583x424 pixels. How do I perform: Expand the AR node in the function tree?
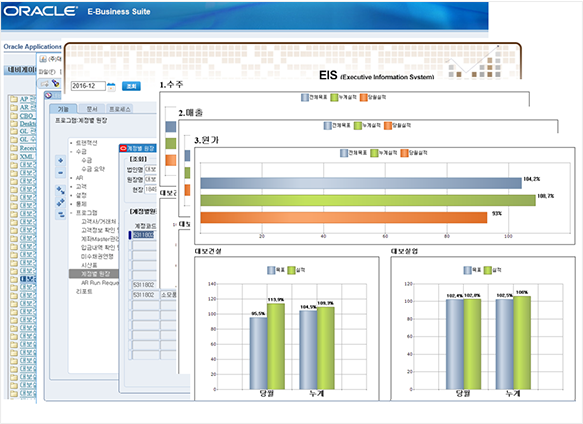tap(71, 178)
